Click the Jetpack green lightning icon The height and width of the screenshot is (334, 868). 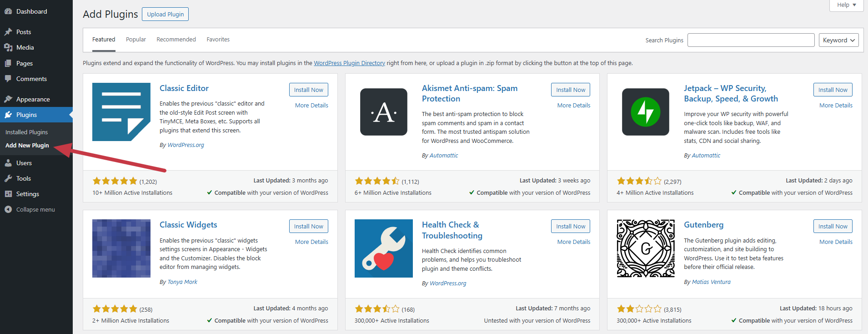(x=646, y=112)
